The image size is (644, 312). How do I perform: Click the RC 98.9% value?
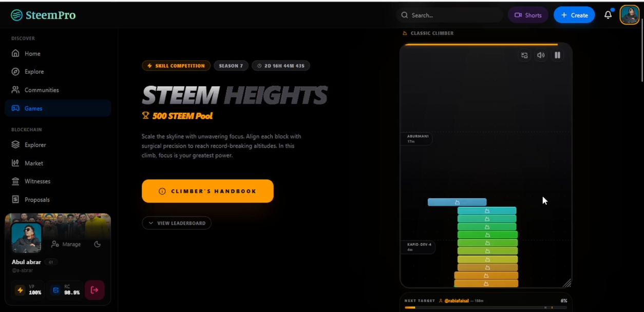[x=71, y=292]
